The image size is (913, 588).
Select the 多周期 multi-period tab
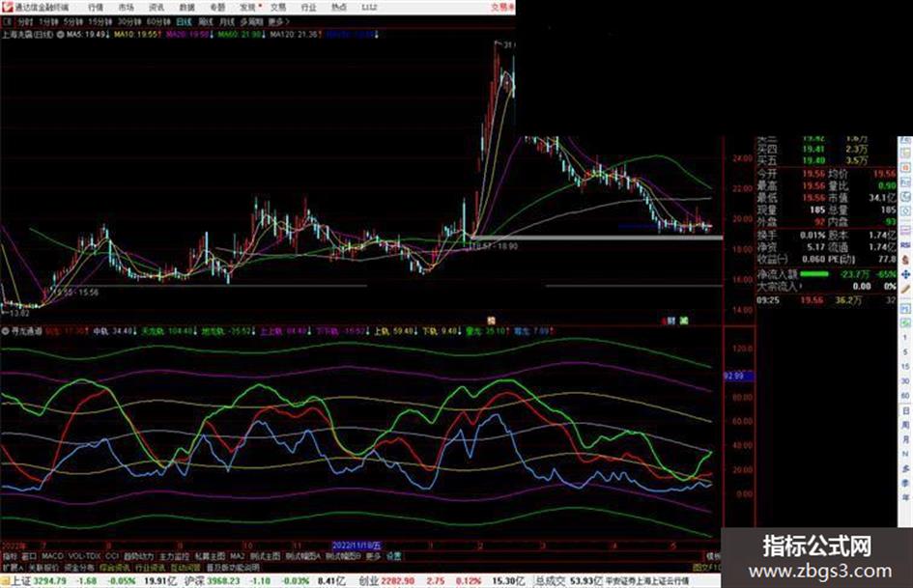[x=251, y=22]
